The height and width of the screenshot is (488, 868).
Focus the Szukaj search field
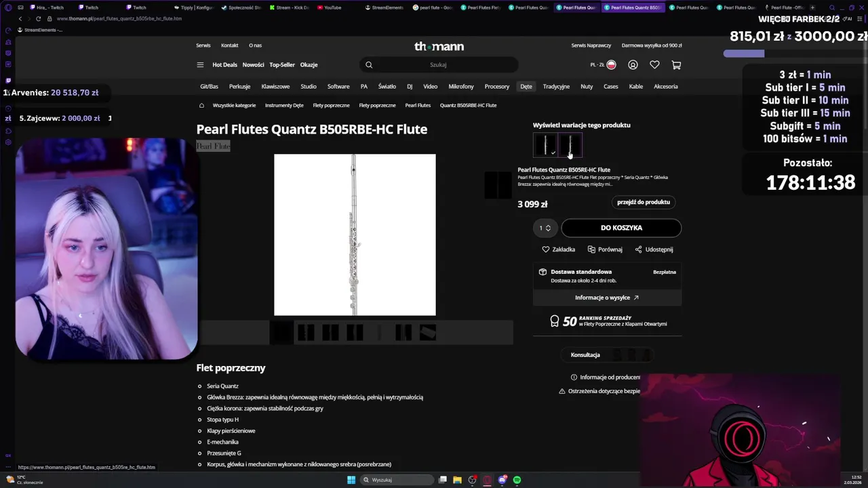(x=438, y=65)
